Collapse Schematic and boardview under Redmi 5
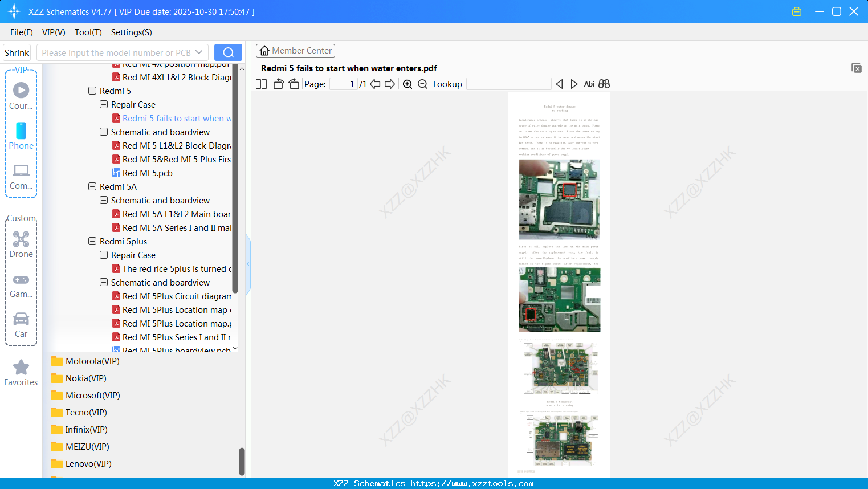868x489 pixels. point(104,132)
